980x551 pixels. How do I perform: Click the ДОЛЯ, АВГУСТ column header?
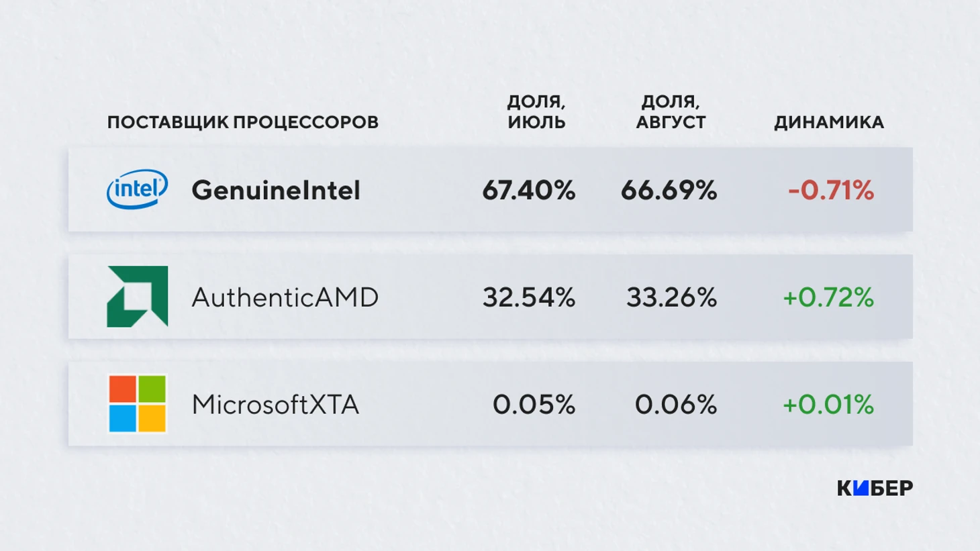[671, 112]
